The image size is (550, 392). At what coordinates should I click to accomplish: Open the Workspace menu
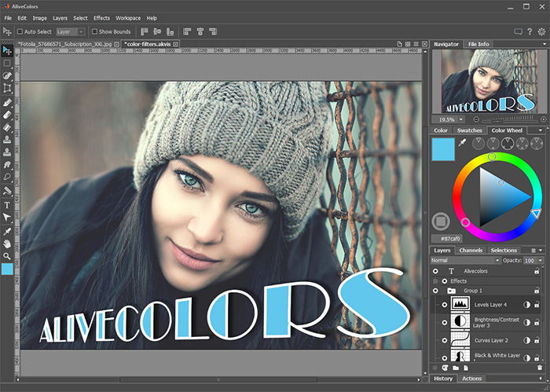128,18
